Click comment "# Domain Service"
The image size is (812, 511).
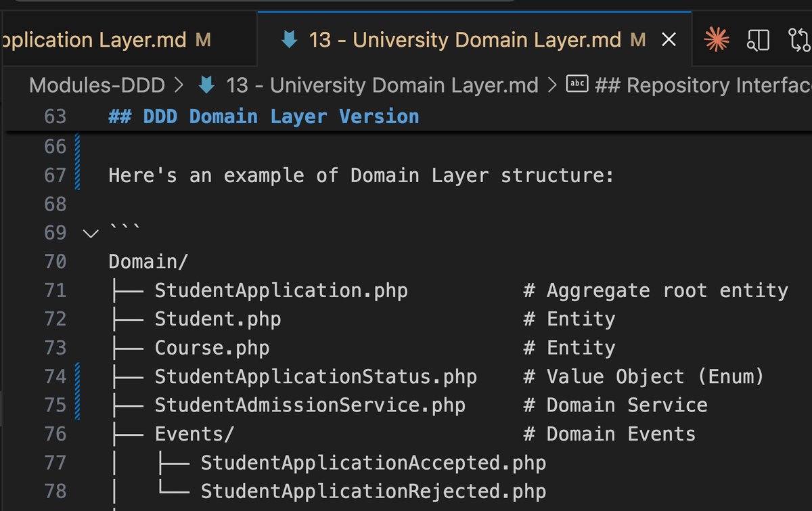tap(615, 405)
